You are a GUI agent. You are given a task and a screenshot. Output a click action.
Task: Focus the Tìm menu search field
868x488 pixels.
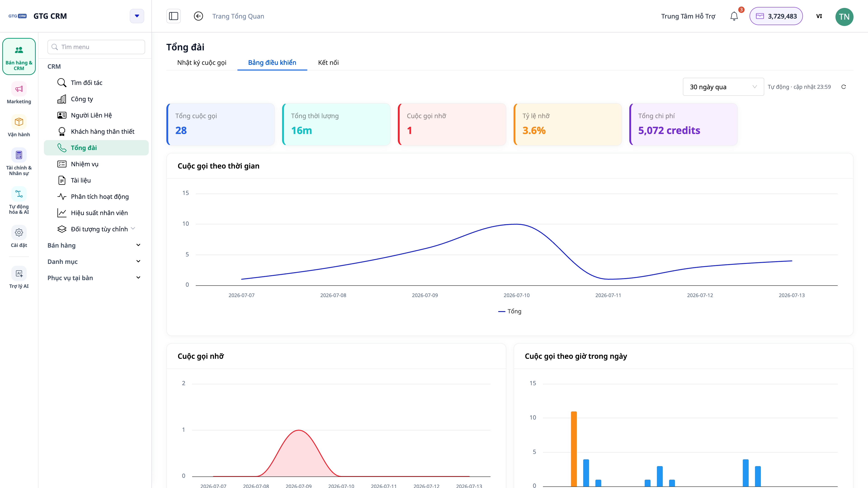(96, 47)
